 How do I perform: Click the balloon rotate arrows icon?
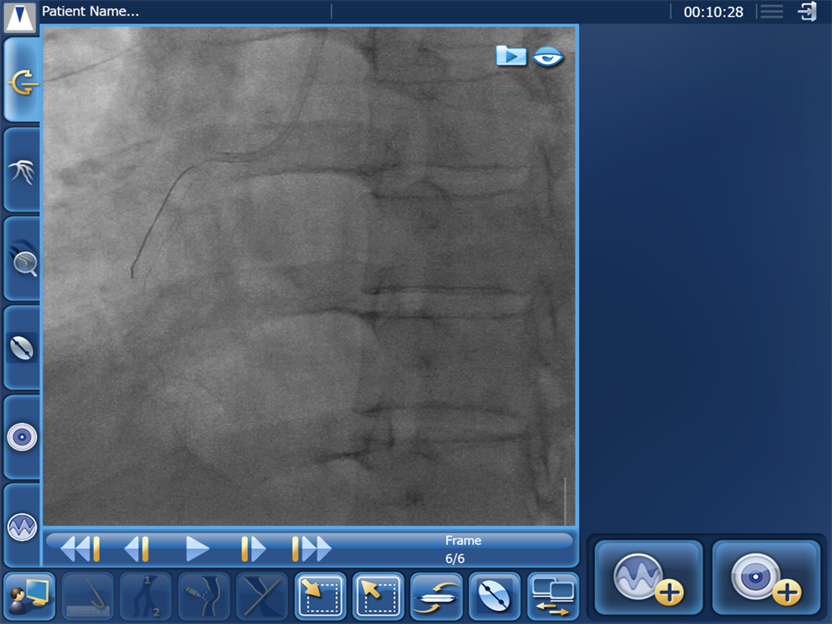pos(436,596)
